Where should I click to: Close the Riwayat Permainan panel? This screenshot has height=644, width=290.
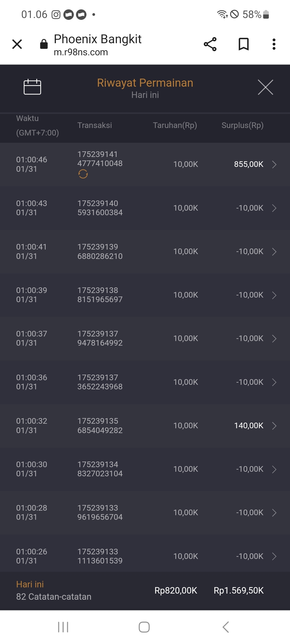pos(265,87)
